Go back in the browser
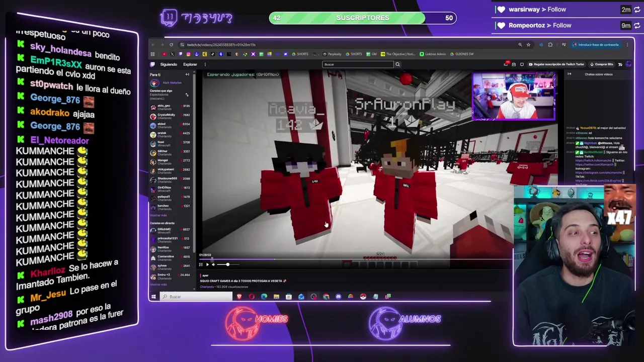 pyautogui.click(x=153, y=45)
